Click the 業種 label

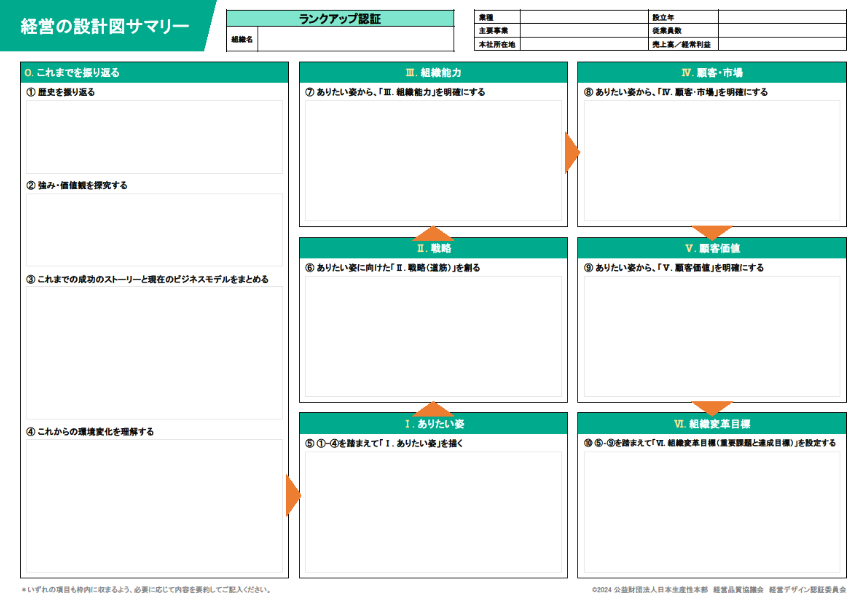point(486,17)
